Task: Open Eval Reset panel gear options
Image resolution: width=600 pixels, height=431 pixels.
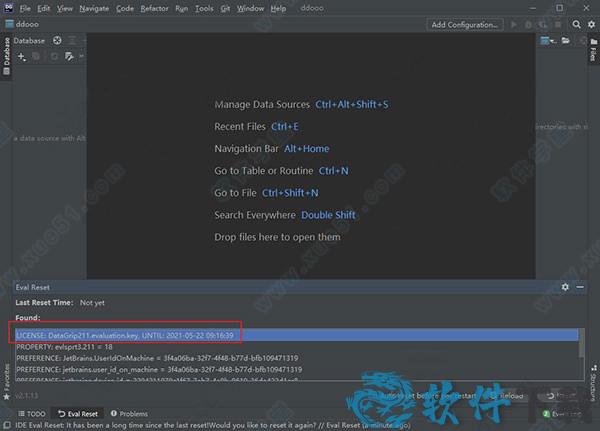Action: [x=565, y=286]
